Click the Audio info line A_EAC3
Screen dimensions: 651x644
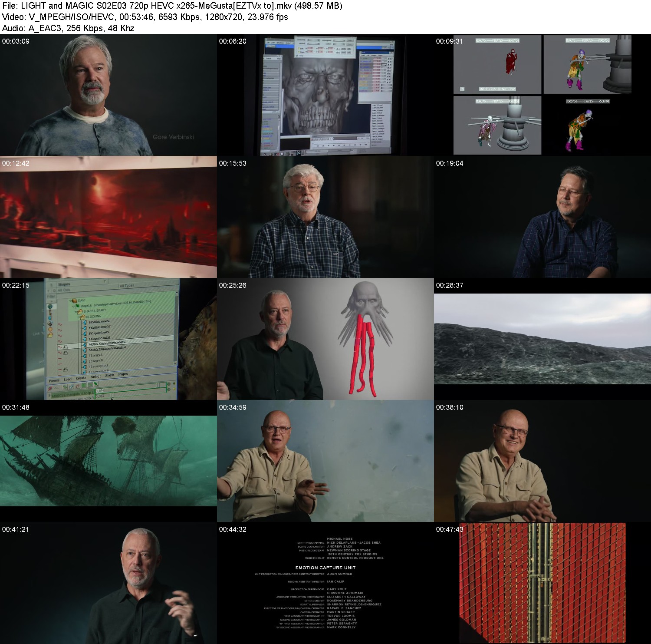pos(68,28)
